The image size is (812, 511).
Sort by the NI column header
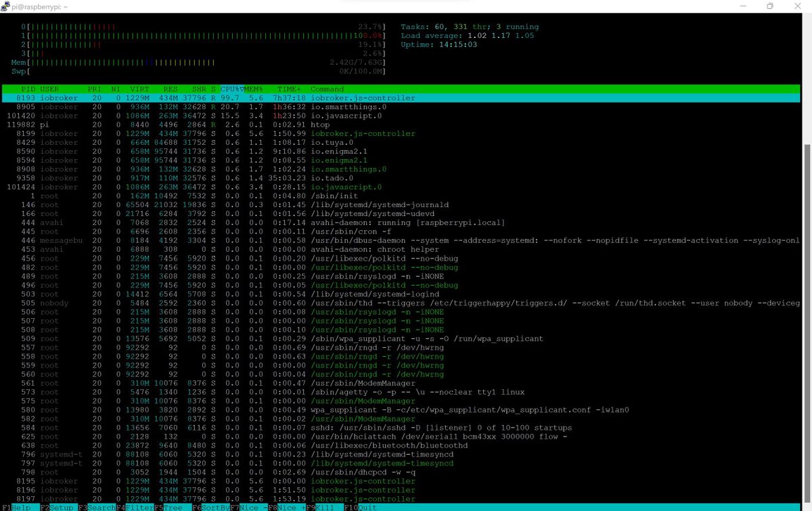(x=116, y=89)
